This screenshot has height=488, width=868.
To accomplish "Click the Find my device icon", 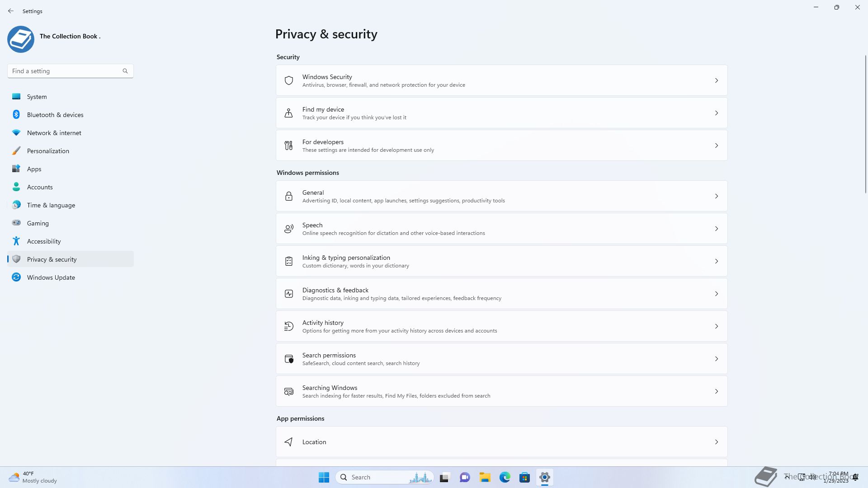I will pos(288,113).
